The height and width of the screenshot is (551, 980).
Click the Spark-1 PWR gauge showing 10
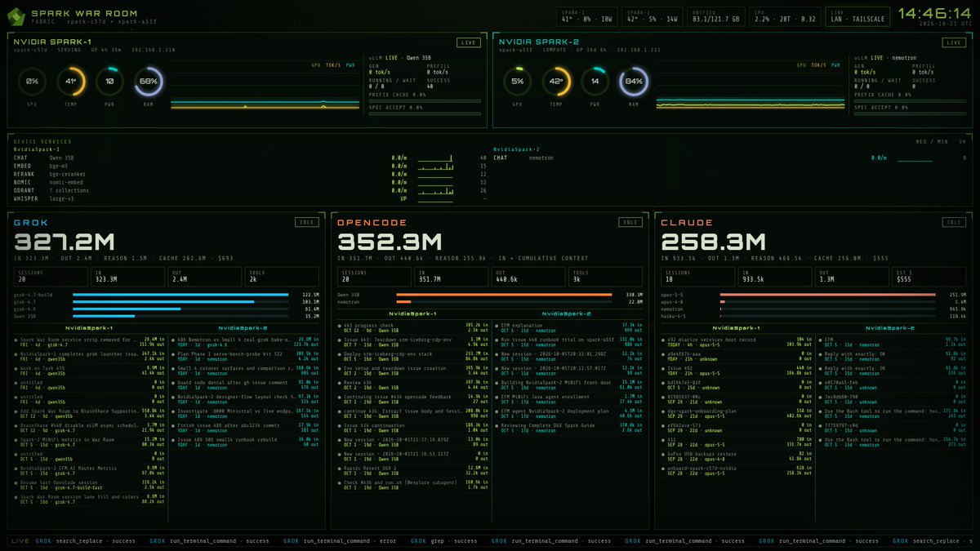pos(109,82)
